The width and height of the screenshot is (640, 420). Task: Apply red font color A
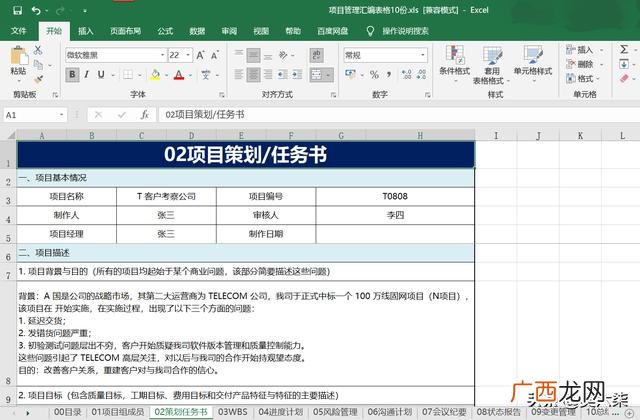(179, 75)
